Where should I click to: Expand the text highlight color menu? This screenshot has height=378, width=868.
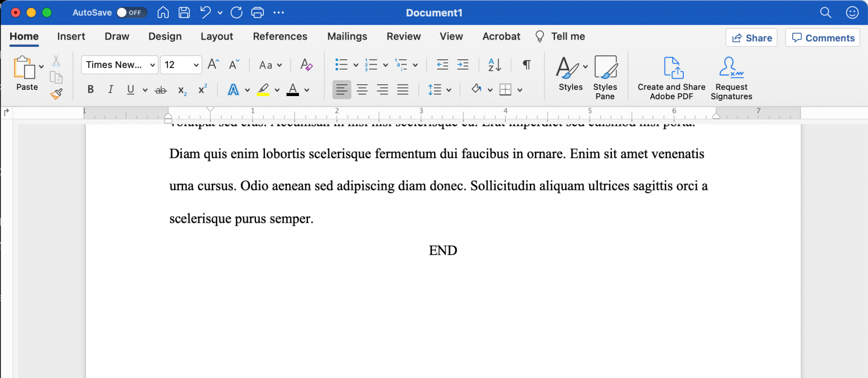pos(276,89)
